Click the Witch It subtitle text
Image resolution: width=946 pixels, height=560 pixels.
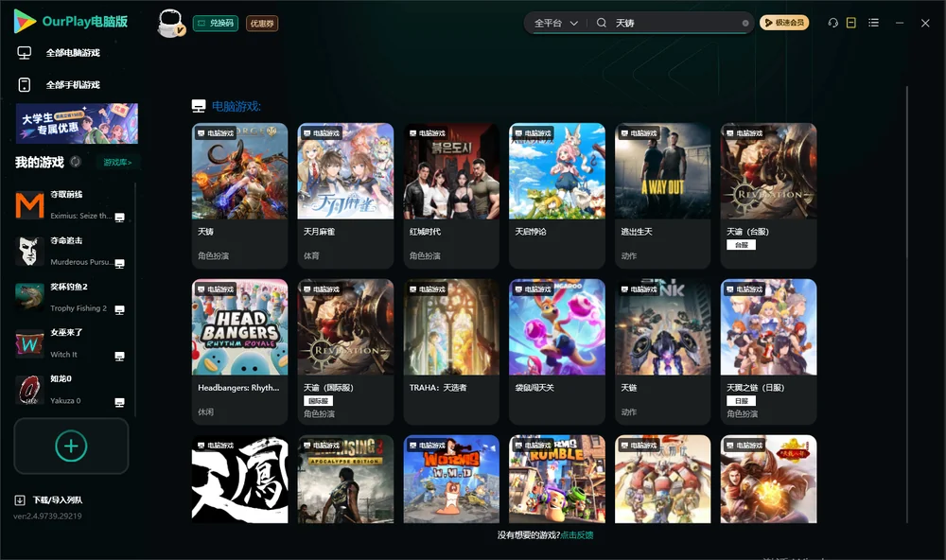64,355
